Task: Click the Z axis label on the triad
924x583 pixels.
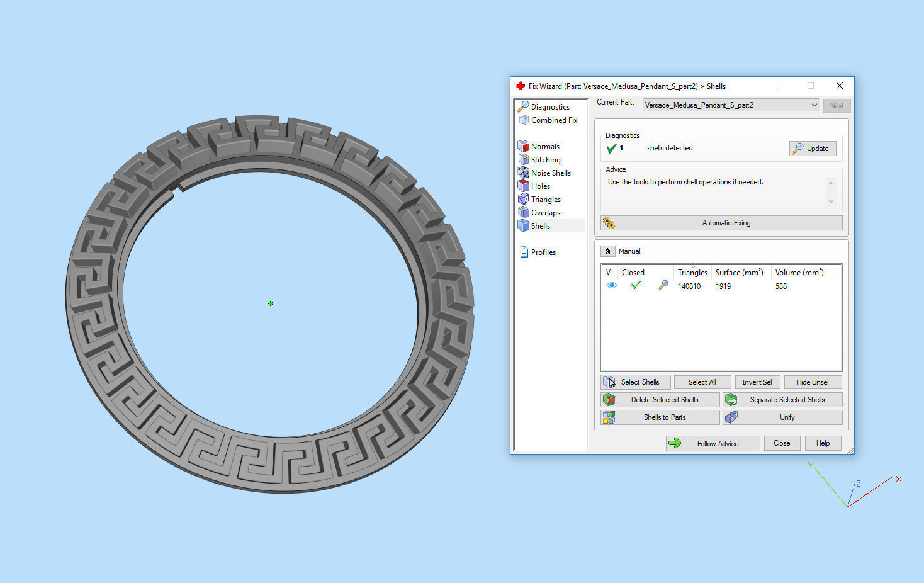Action: tap(858, 484)
